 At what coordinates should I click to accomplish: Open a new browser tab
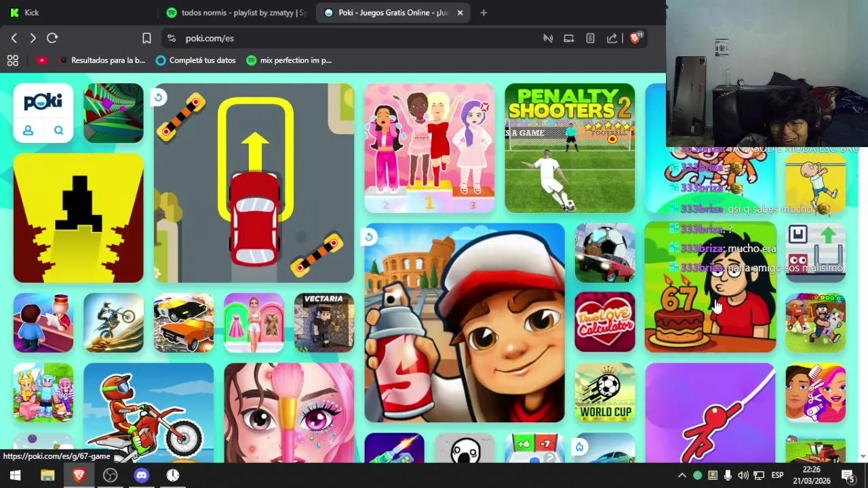tap(484, 12)
